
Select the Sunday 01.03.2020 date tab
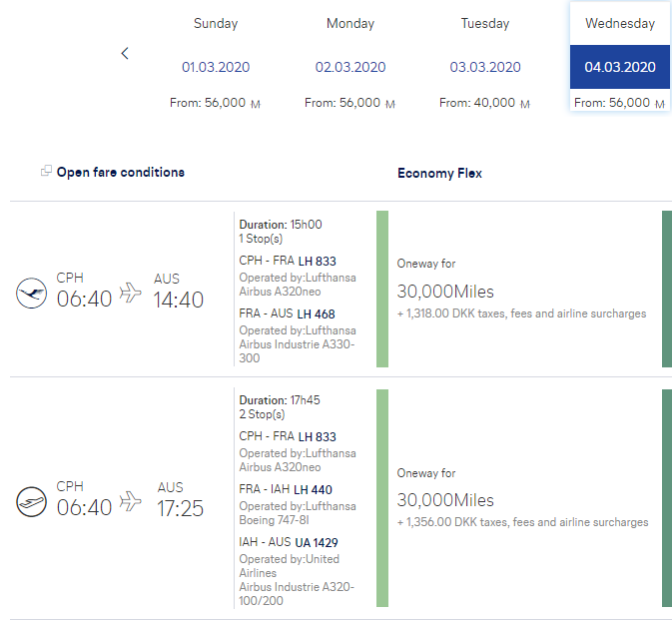coord(216,67)
